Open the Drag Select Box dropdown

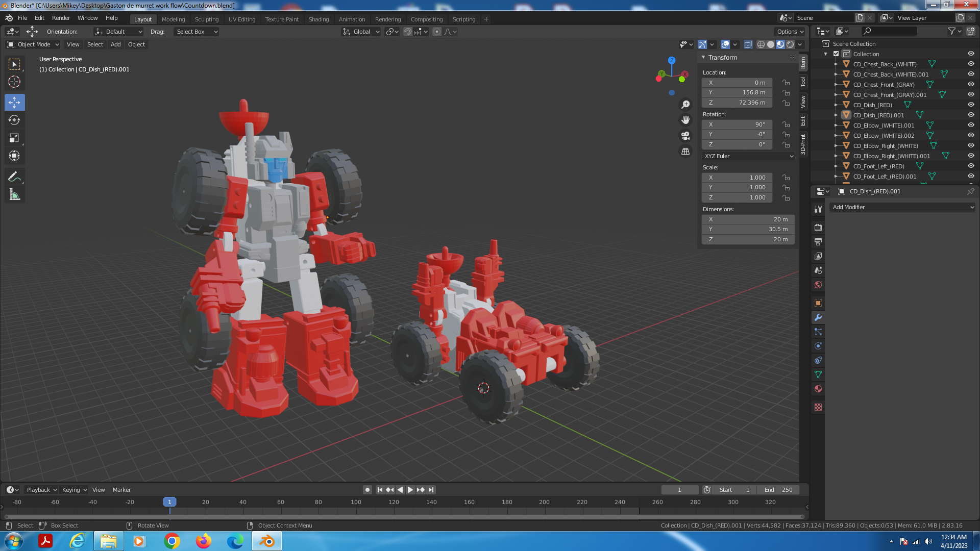pos(197,32)
